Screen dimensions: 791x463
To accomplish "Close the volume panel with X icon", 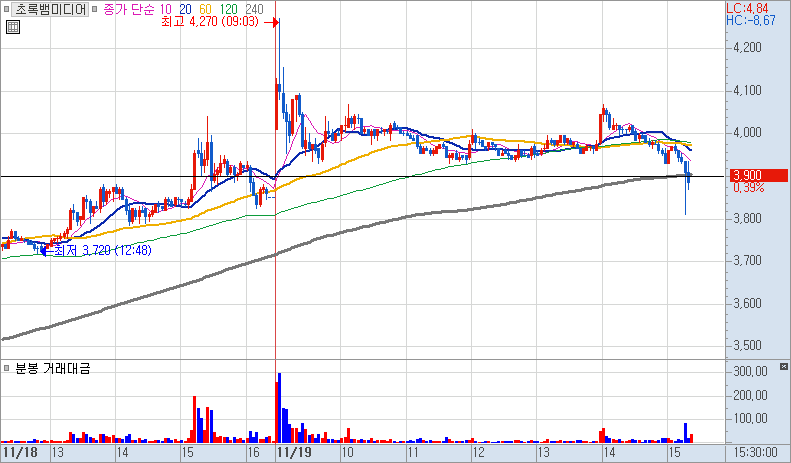I will pyautogui.click(x=783, y=366).
